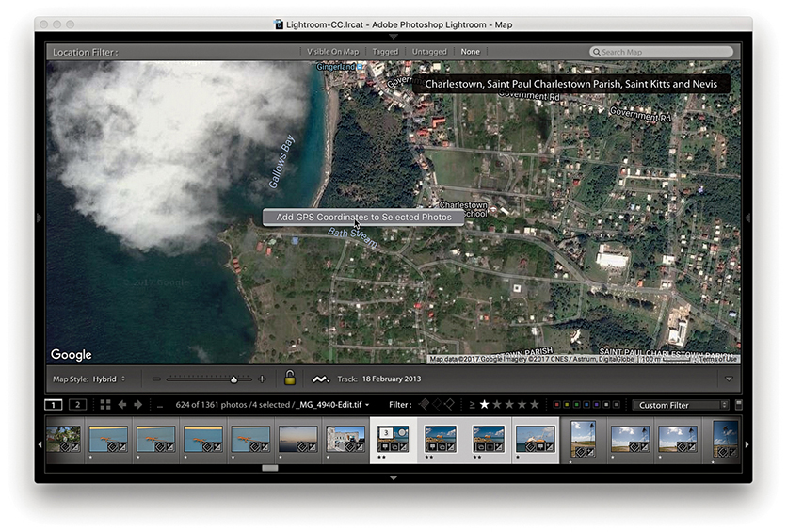Go back using the left arrow icon
This screenshot has height=532, width=787.
click(x=122, y=405)
